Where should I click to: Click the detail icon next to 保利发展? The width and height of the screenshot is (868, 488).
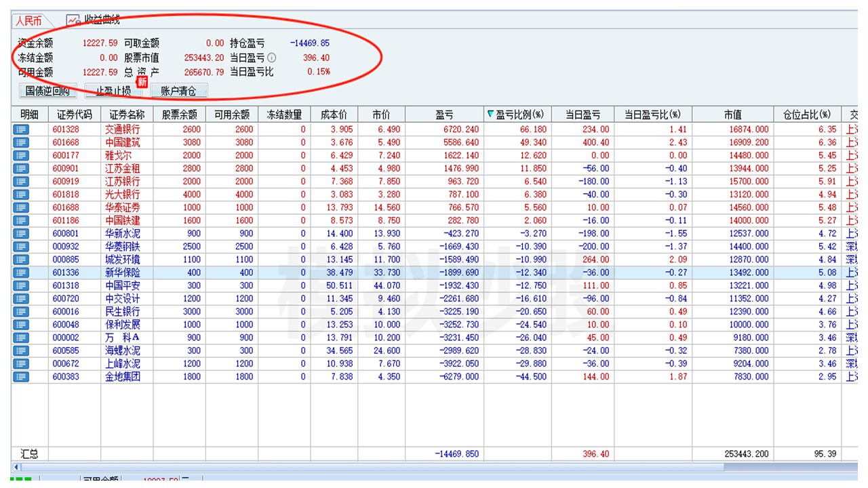pyautogui.click(x=21, y=325)
